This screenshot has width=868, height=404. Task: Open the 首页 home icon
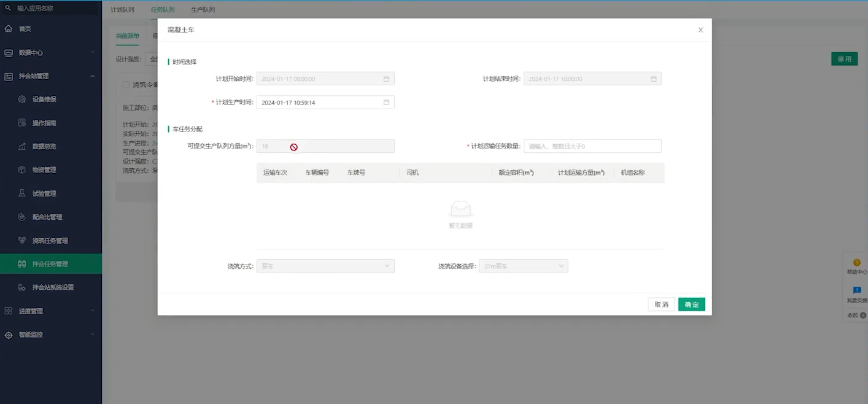coord(9,29)
